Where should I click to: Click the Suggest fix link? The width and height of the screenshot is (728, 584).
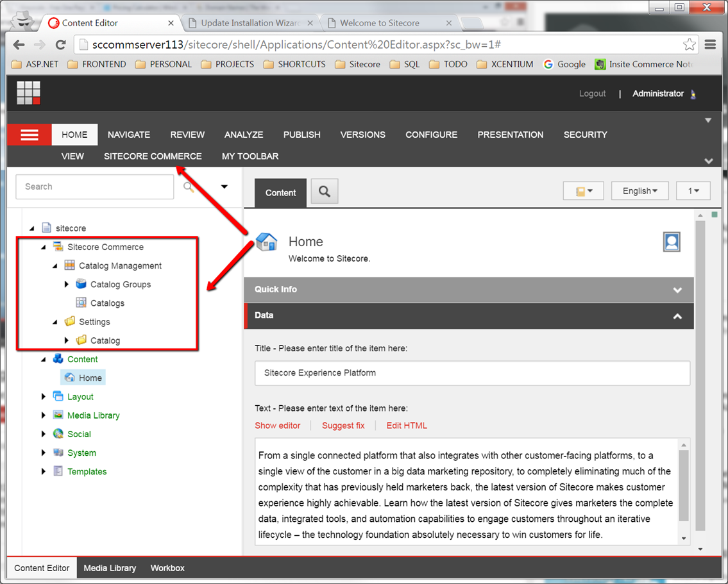[343, 426]
